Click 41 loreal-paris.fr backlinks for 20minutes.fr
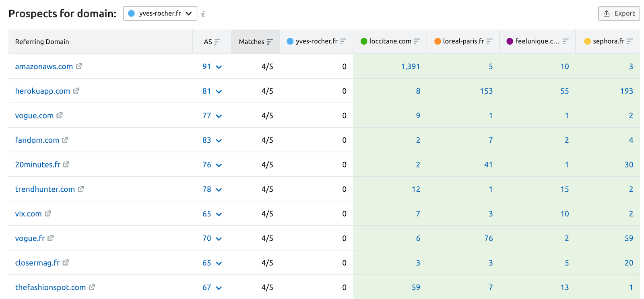Viewport: 644px width, 299px height. point(488,164)
